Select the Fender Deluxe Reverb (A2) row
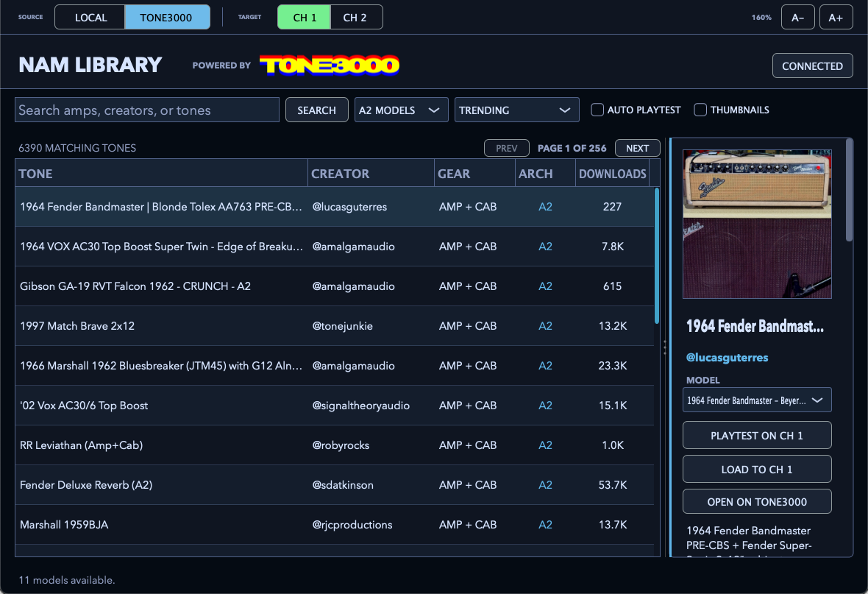This screenshot has width=868, height=594. [335, 485]
